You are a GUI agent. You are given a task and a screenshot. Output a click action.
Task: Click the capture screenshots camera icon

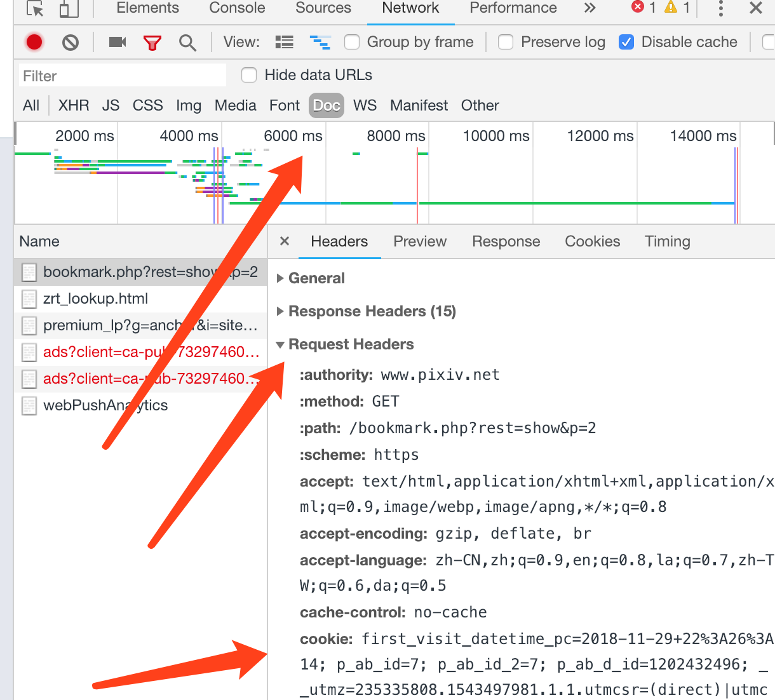click(118, 42)
